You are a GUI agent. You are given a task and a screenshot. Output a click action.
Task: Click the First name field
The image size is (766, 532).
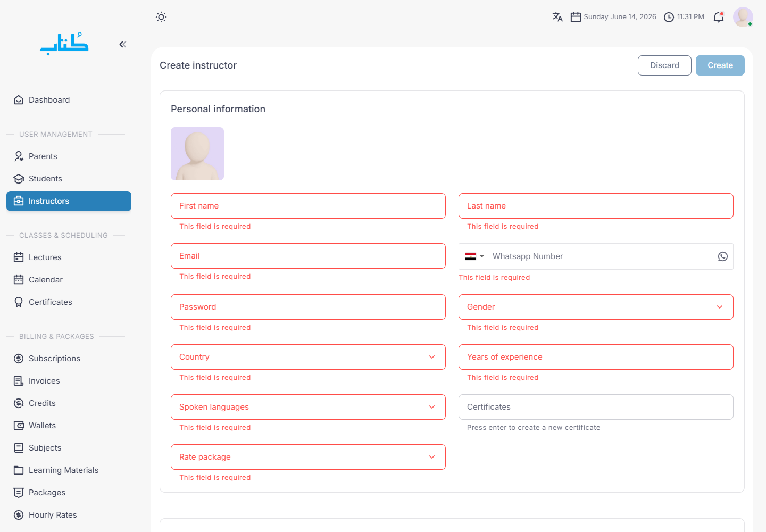point(308,206)
